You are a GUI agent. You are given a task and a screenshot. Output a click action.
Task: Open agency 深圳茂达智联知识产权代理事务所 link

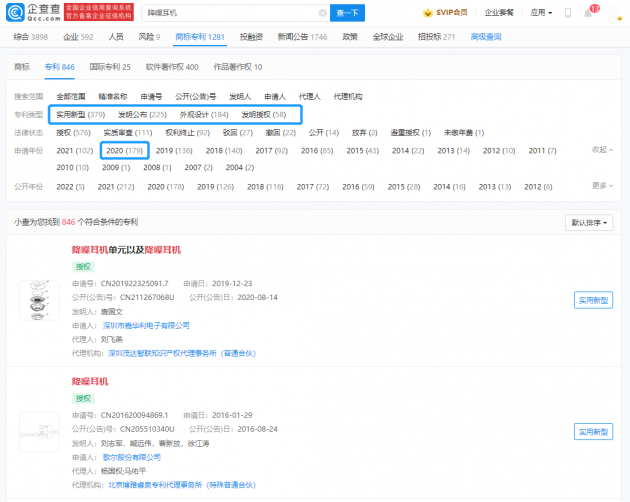coord(182,353)
